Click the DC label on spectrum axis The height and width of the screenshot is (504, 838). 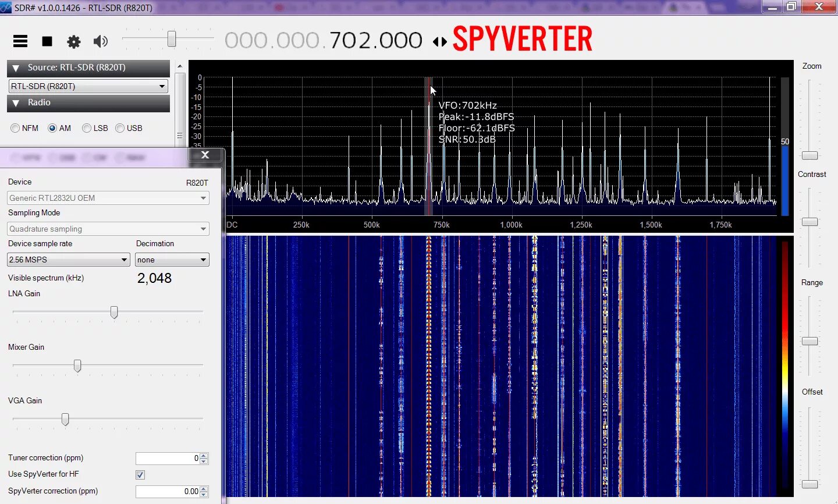(232, 225)
